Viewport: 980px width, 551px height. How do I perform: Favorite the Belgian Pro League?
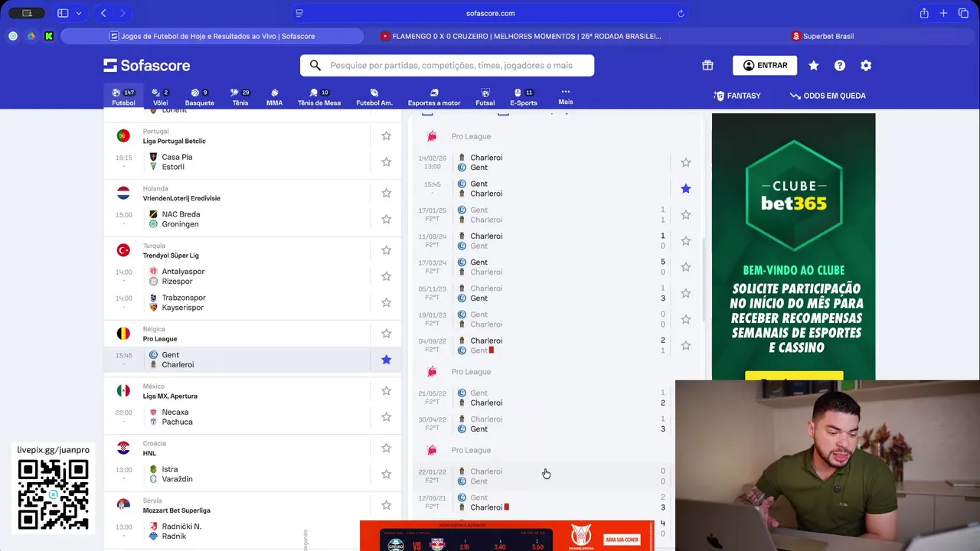tap(386, 334)
